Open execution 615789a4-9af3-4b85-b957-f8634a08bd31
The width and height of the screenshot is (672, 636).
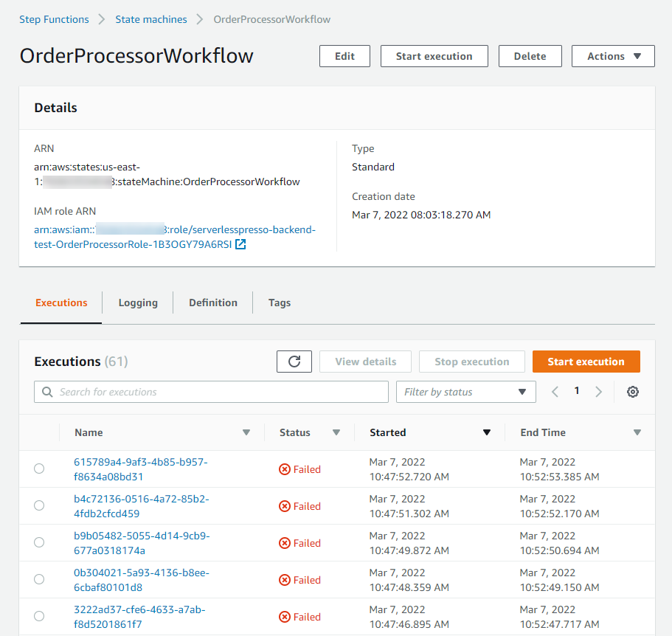click(x=141, y=469)
